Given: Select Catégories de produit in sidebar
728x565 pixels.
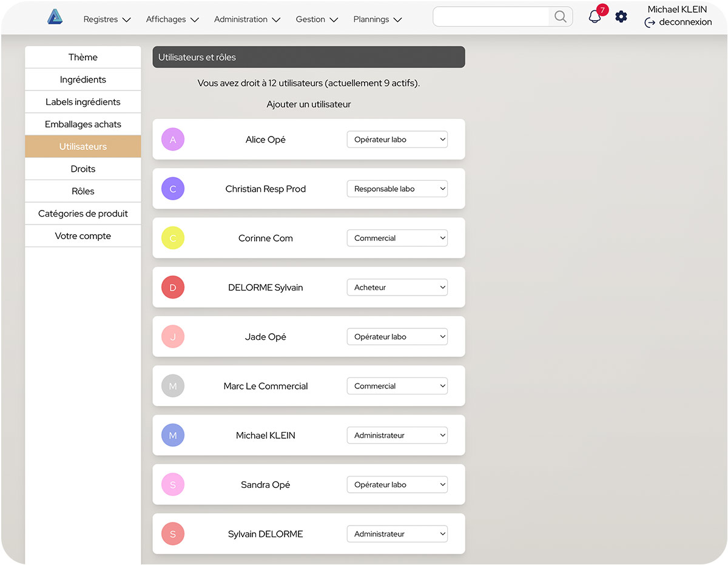Looking at the screenshot, I should tap(83, 214).
